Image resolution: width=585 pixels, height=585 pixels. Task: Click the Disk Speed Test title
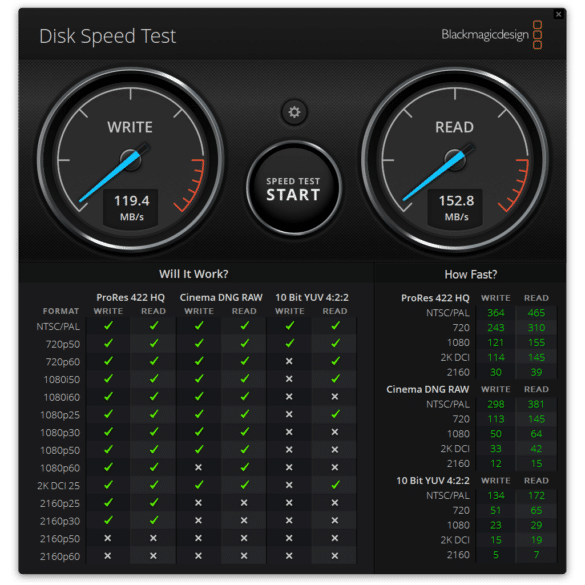[107, 36]
